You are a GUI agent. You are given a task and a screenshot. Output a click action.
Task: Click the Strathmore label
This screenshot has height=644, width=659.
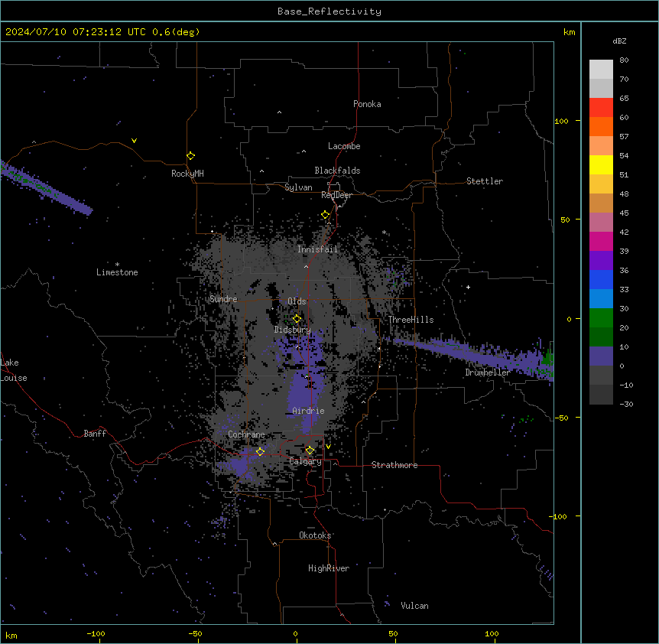click(394, 465)
